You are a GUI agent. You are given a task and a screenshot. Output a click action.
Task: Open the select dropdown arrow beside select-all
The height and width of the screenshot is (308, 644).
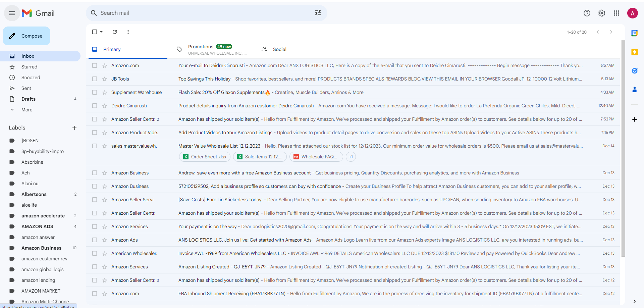[101, 32]
